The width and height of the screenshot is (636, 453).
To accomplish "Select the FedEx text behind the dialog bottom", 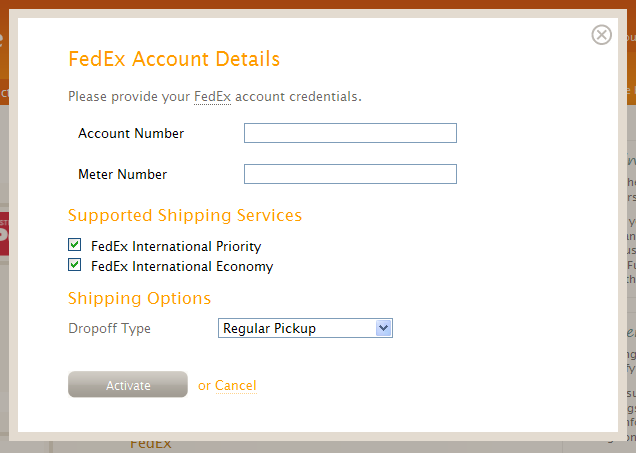I will 150,445.
